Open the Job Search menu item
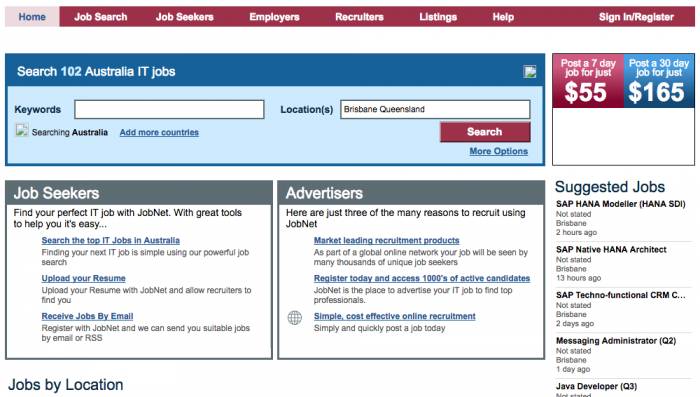Image resolution: width=700 pixels, height=397 pixels. (x=100, y=17)
